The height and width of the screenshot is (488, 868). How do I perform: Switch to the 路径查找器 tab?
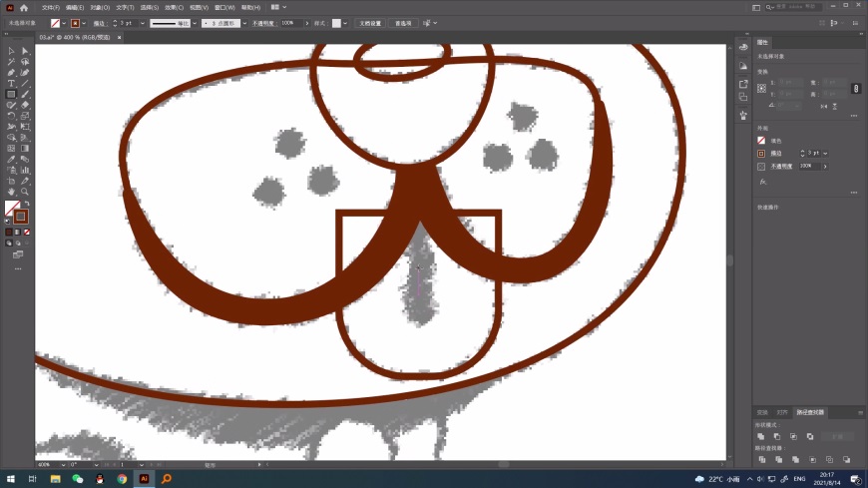click(810, 413)
